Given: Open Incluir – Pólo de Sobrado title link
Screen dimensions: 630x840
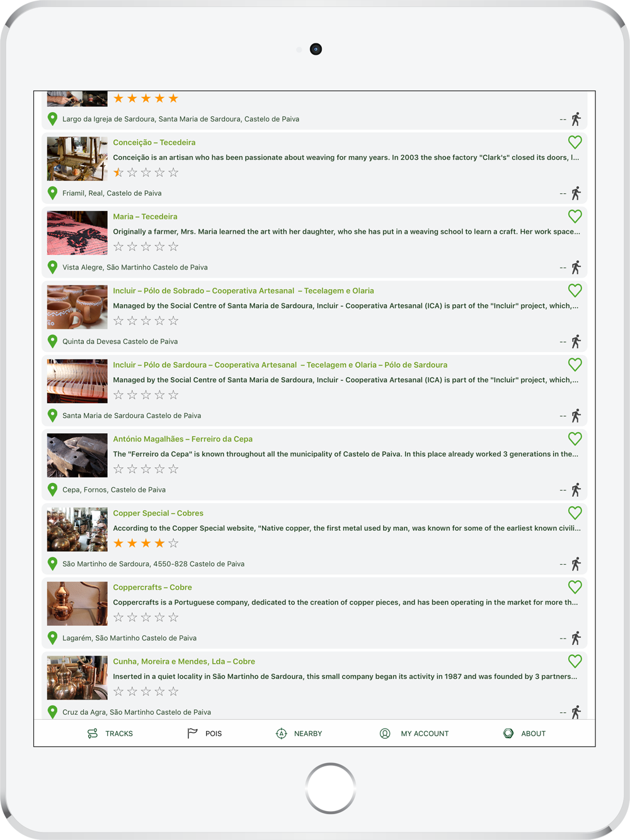Looking at the screenshot, I should (x=243, y=291).
